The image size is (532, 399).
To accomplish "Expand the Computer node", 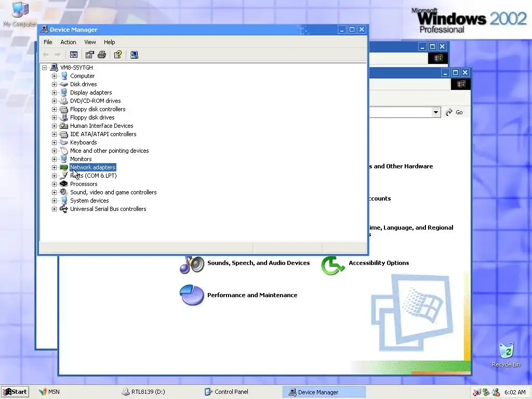I will coord(54,76).
